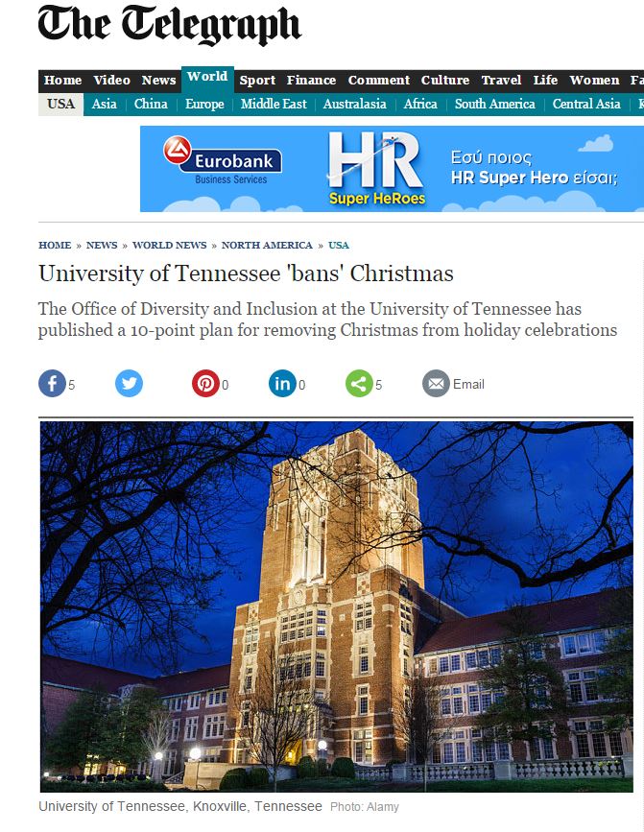Click the HOME breadcrumb link
The width and height of the screenshot is (644, 832).
pyautogui.click(x=55, y=245)
